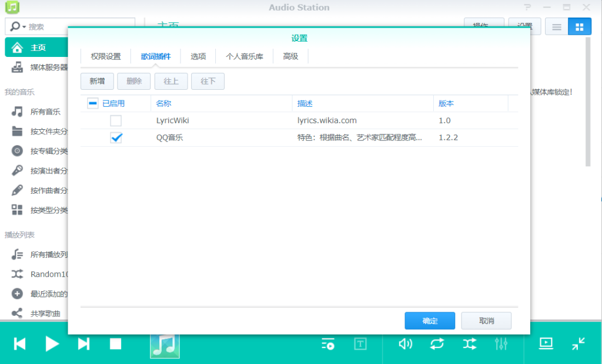602x364 pixels.
Task: Open the play queue icon
Action: click(328, 343)
